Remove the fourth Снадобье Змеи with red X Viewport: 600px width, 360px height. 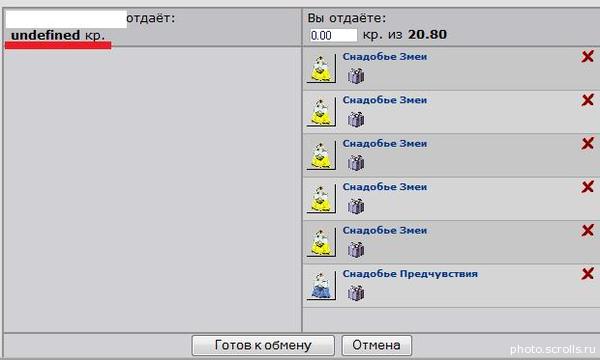pyautogui.click(x=587, y=187)
